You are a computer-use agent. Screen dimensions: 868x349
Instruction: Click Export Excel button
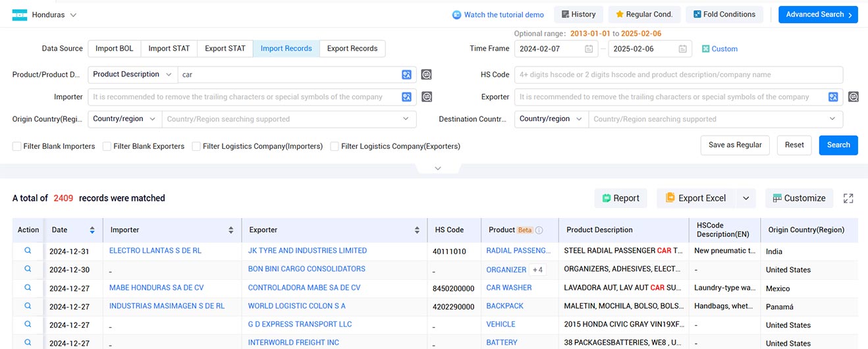coord(696,198)
